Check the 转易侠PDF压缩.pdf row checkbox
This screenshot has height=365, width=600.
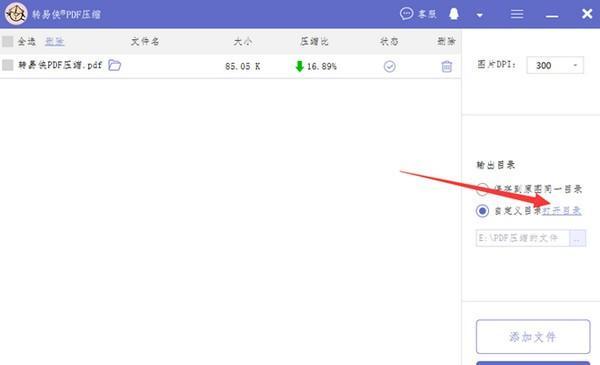coord(8,65)
